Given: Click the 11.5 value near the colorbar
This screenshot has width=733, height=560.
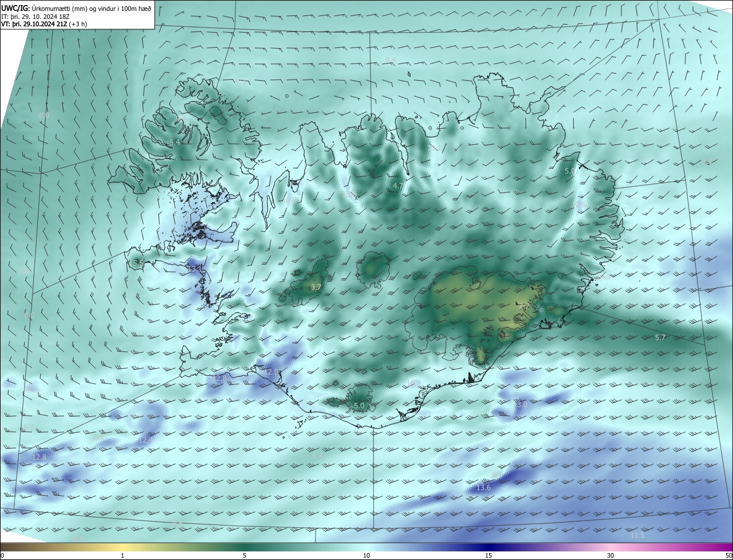Looking at the screenshot, I should point(637,535).
